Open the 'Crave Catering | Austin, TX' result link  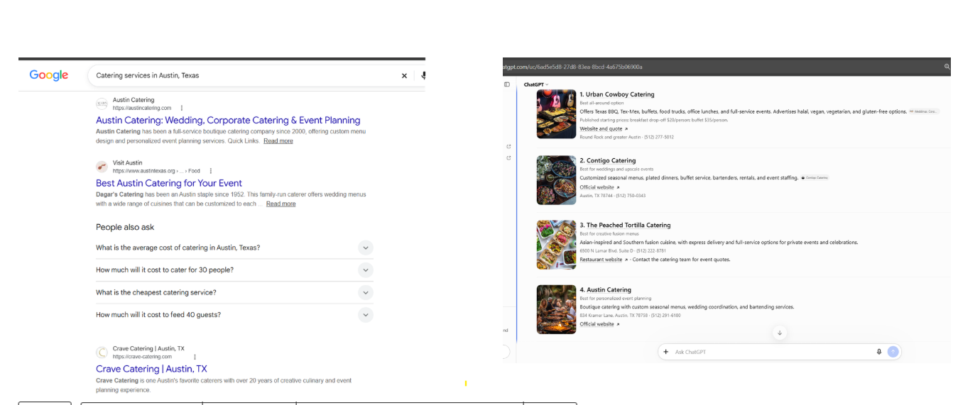tap(151, 369)
